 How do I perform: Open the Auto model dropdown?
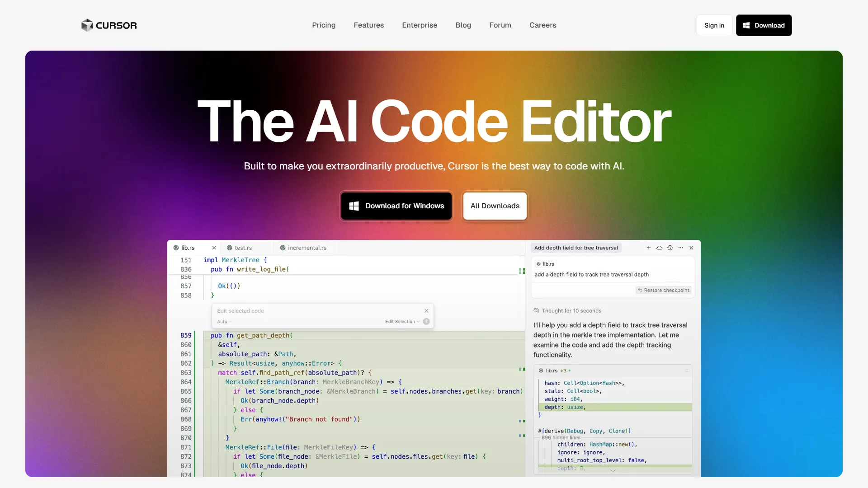[x=224, y=321]
